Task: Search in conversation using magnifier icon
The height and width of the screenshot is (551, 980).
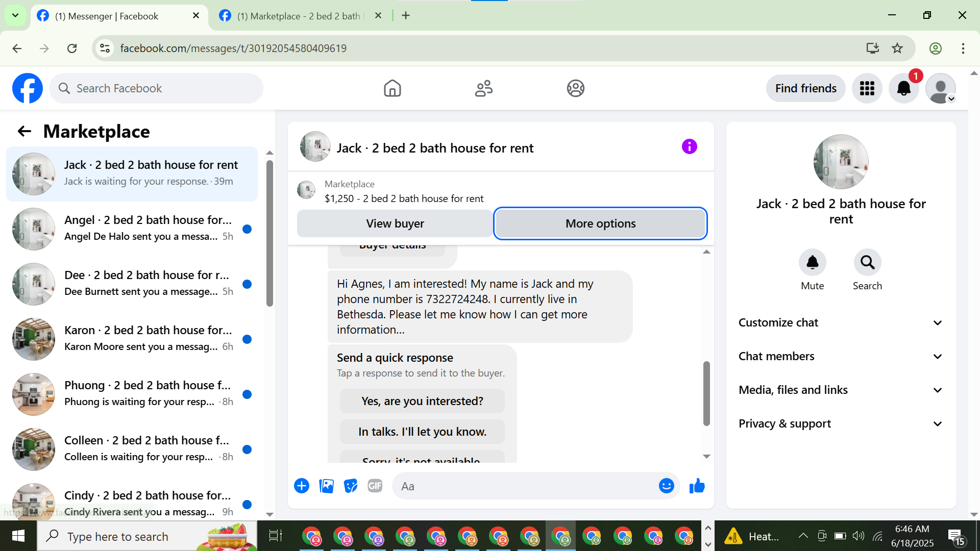Action: (867, 262)
